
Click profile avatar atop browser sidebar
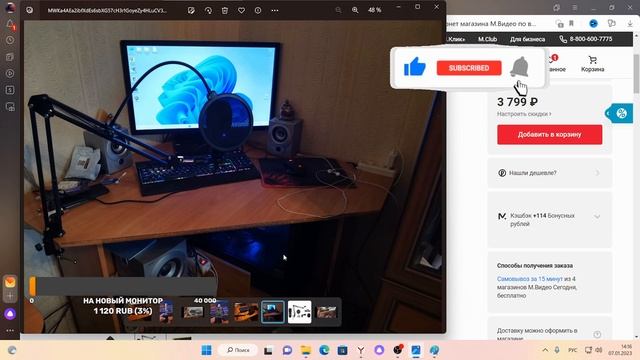(x=10, y=7)
